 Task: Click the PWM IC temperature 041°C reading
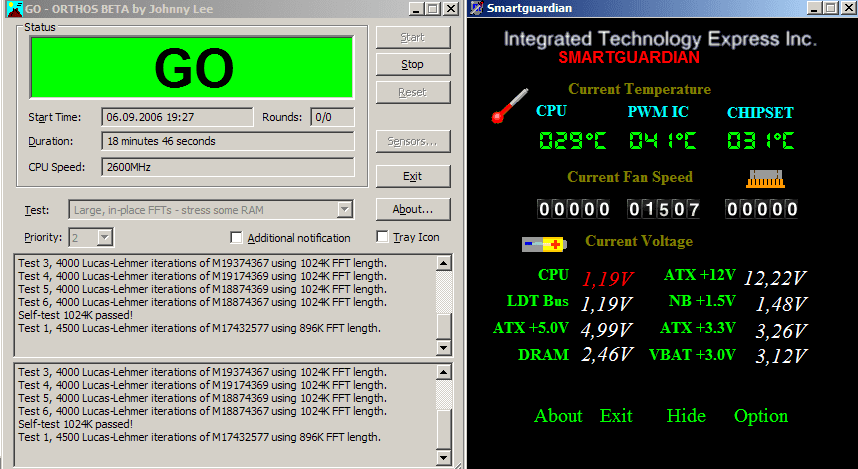pos(663,141)
